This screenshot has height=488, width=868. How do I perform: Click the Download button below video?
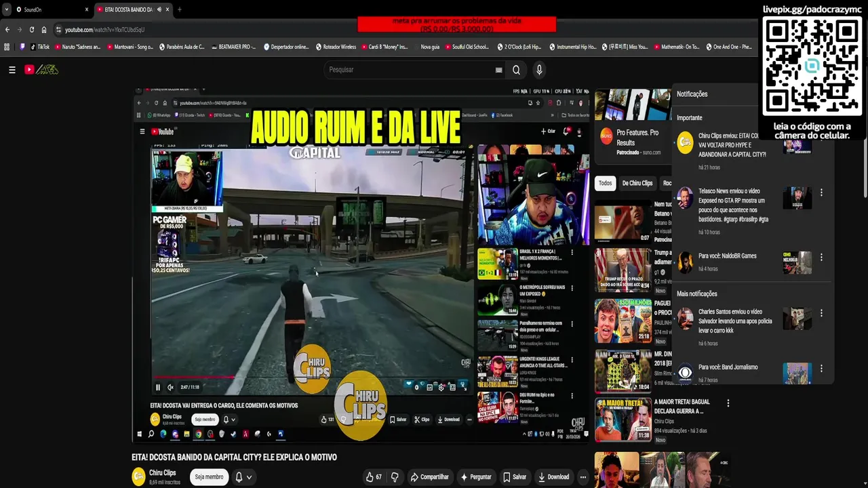pos(553,477)
